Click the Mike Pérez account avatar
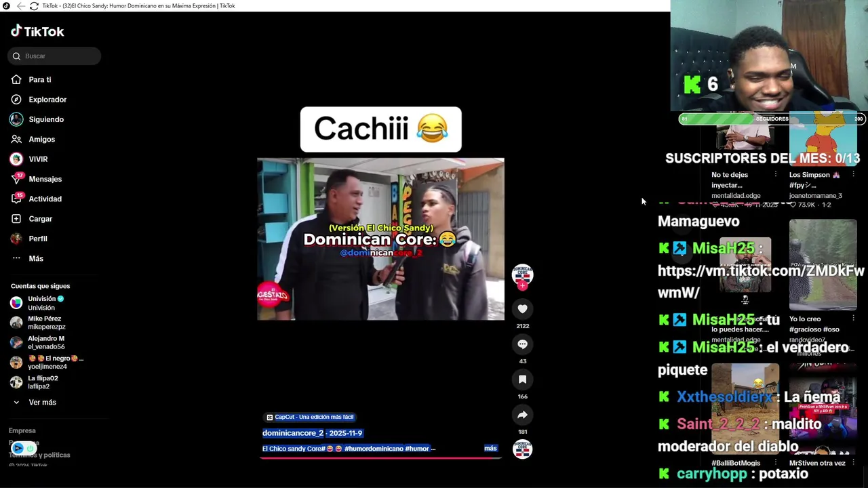 click(16, 323)
